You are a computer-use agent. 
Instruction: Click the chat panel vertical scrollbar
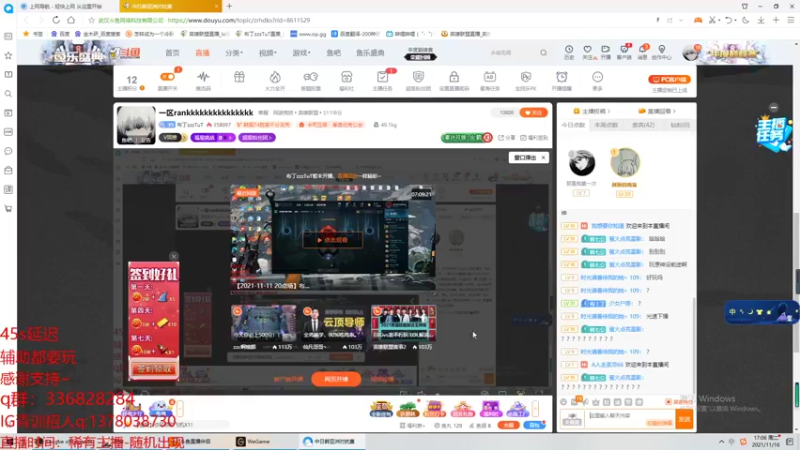pyautogui.click(x=693, y=342)
